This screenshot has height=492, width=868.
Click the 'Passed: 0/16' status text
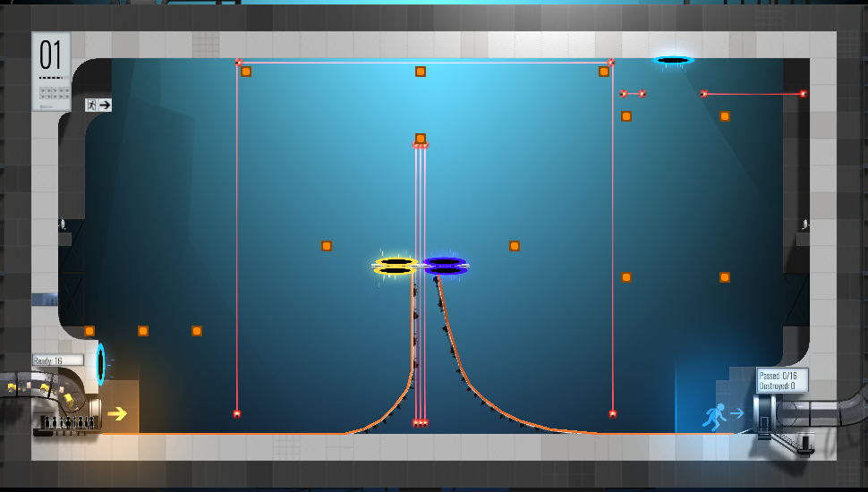point(778,376)
